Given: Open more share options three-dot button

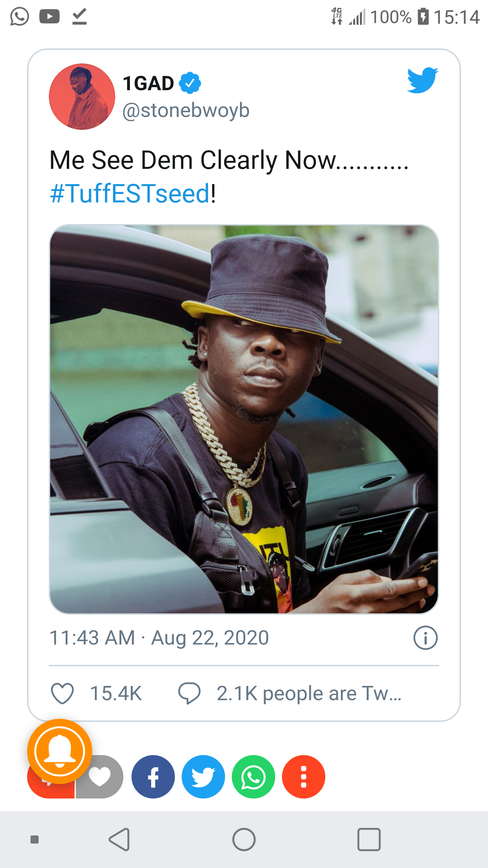Looking at the screenshot, I should (304, 777).
